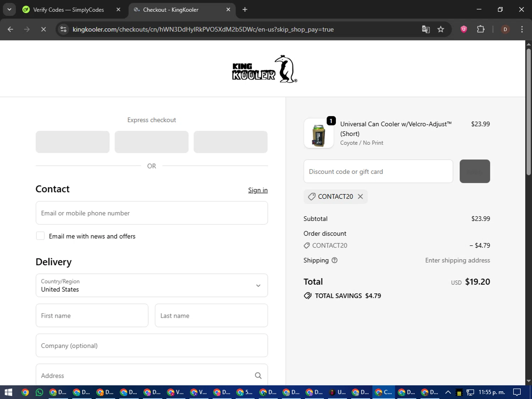Image resolution: width=532 pixels, height=399 pixels.
Task: Click the browser forward arrow
Action: [x=27, y=29]
